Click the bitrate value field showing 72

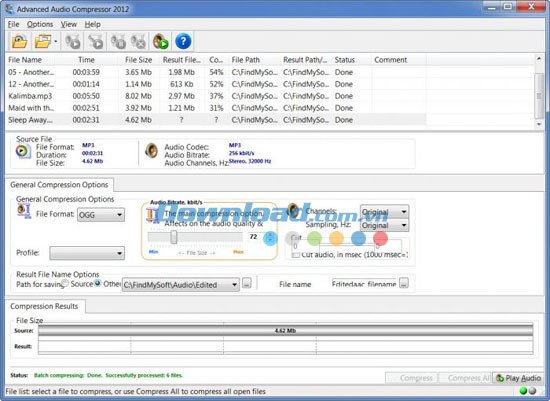257,237
